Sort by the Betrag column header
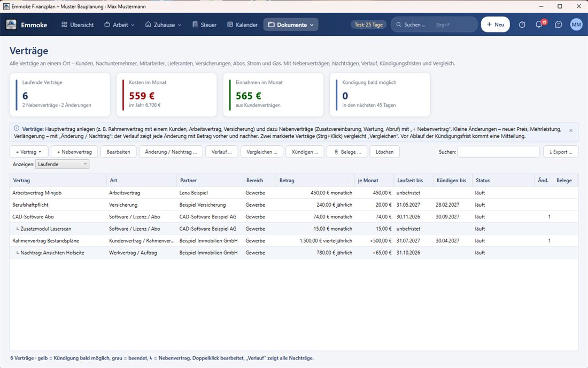This screenshot has height=368, width=588. point(315,180)
